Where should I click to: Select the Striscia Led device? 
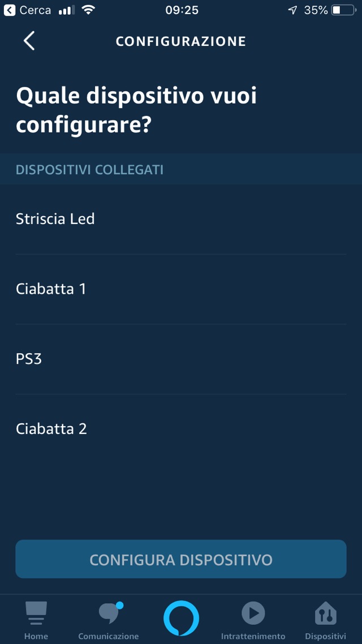(x=55, y=219)
